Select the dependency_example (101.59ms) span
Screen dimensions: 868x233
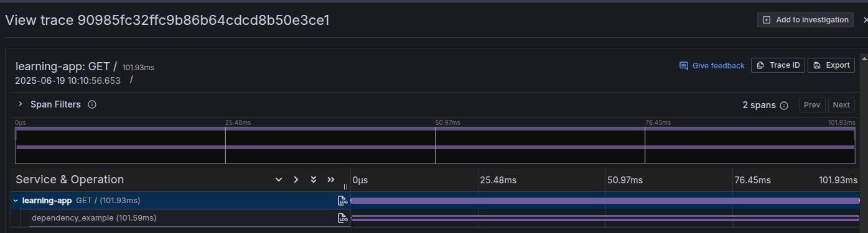(93, 218)
